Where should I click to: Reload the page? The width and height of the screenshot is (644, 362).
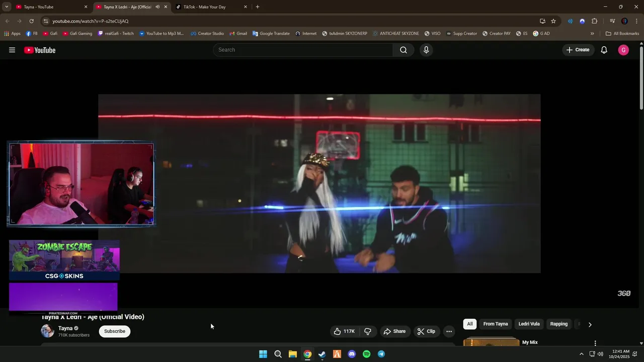click(31, 21)
